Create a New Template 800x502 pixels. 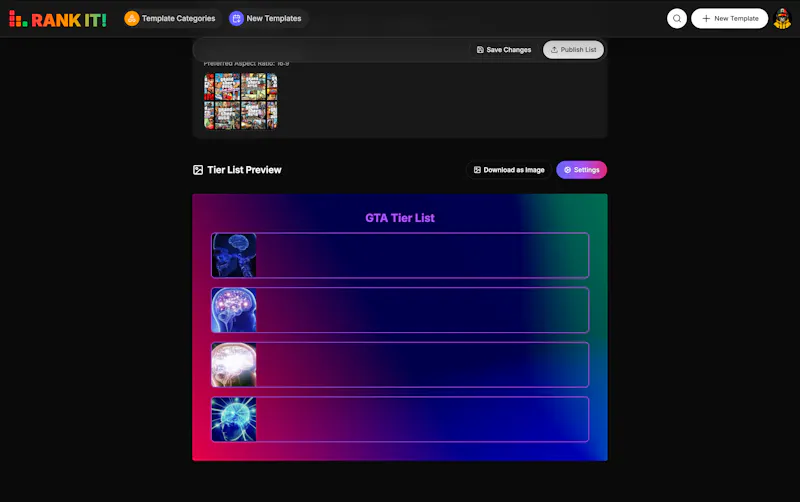729,18
